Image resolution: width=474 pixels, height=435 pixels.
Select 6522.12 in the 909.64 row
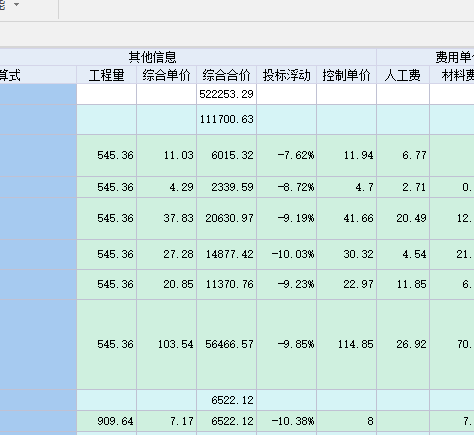[227, 421]
